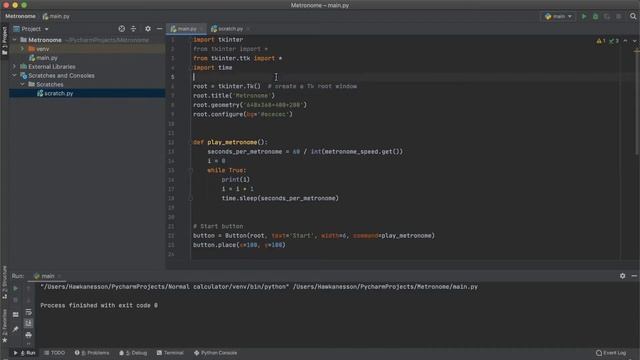Toggle Soft-Wrap in Run console
The width and height of the screenshot is (640, 360).
29,312
